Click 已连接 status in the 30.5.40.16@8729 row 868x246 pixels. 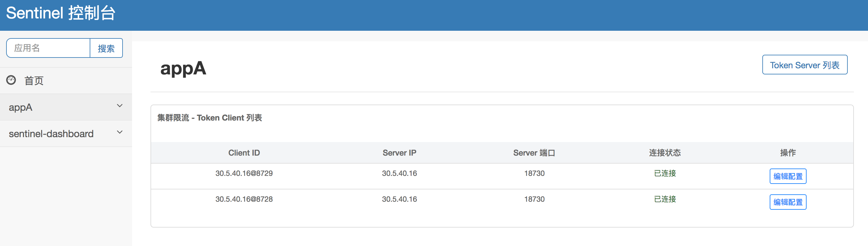coord(665,173)
